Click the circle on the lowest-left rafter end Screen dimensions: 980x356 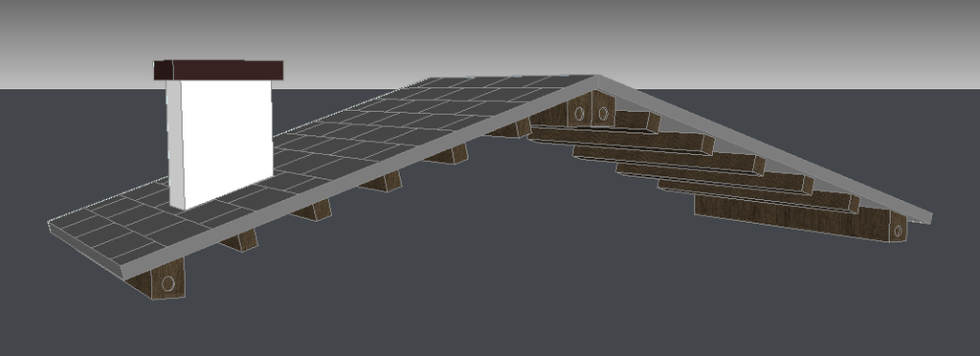tap(167, 283)
